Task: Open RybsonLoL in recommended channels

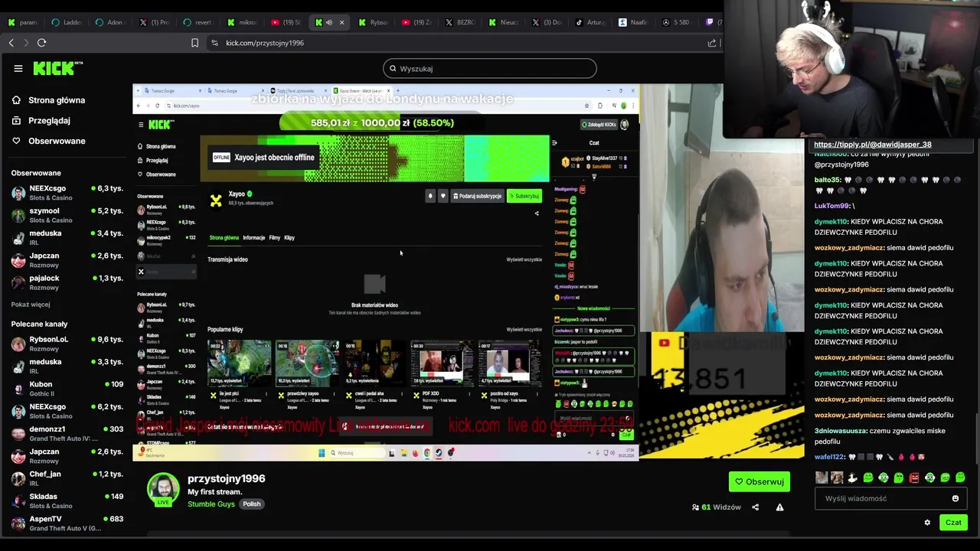Action: point(67,344)
